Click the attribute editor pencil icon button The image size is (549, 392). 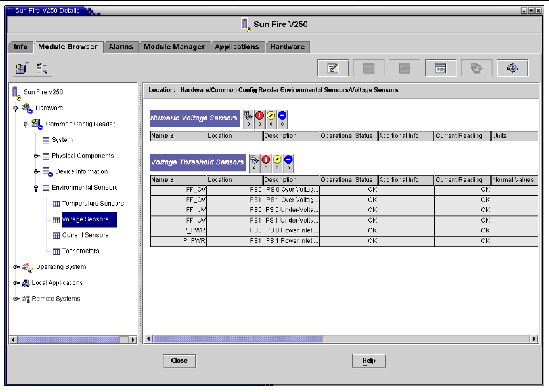tap(333, 68)
